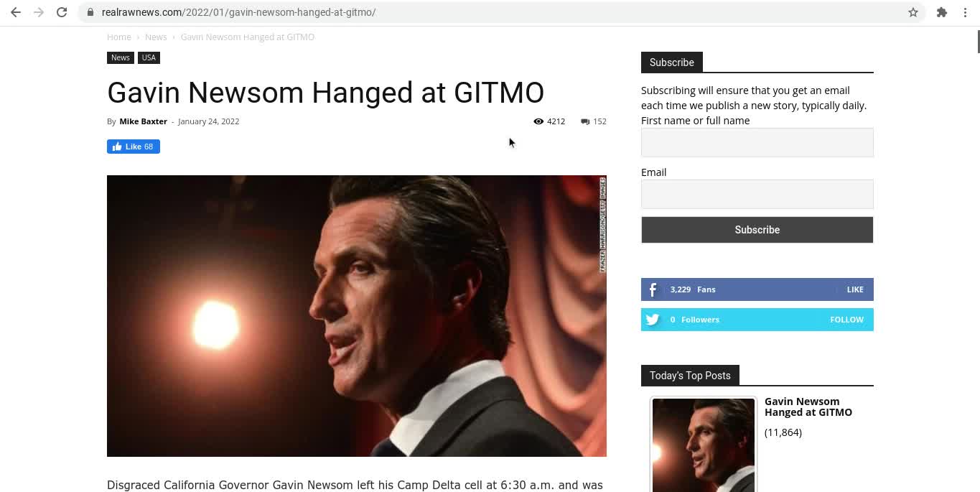Open the News breadcrumb link
This screenshot has width=980, height=492.
pyautogui.click(x=156, y=37)
